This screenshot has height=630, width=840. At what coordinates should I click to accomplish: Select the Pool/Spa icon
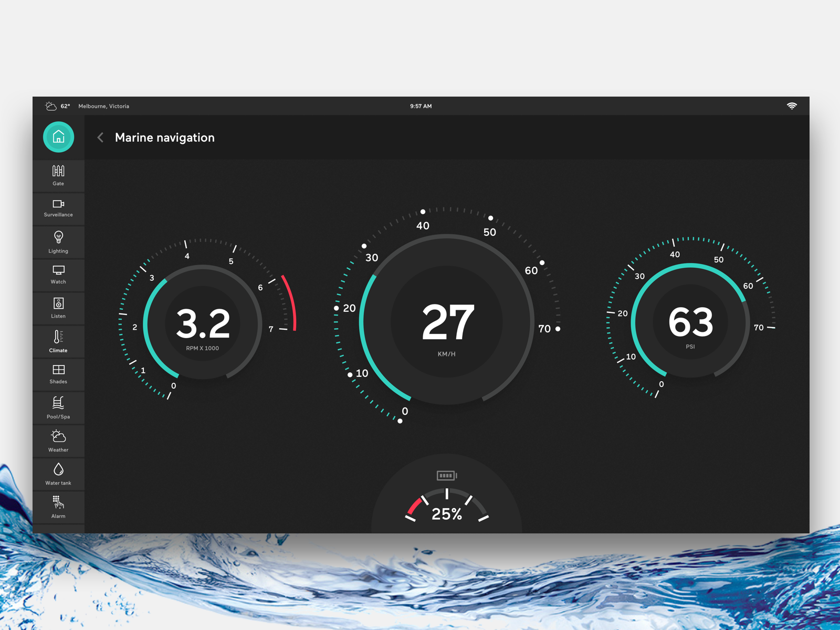tap(58, 408)
